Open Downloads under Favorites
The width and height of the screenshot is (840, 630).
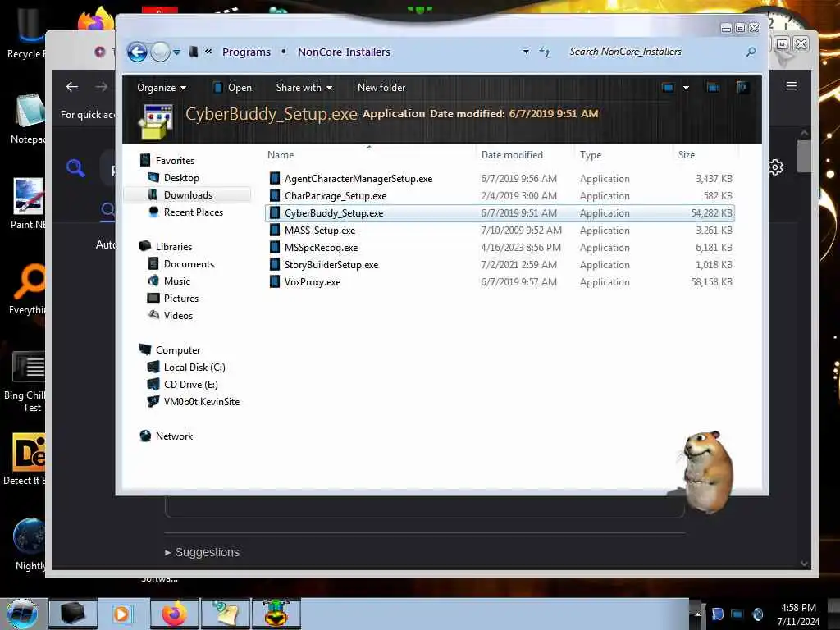pyautogui.click(x=188, y=195)
